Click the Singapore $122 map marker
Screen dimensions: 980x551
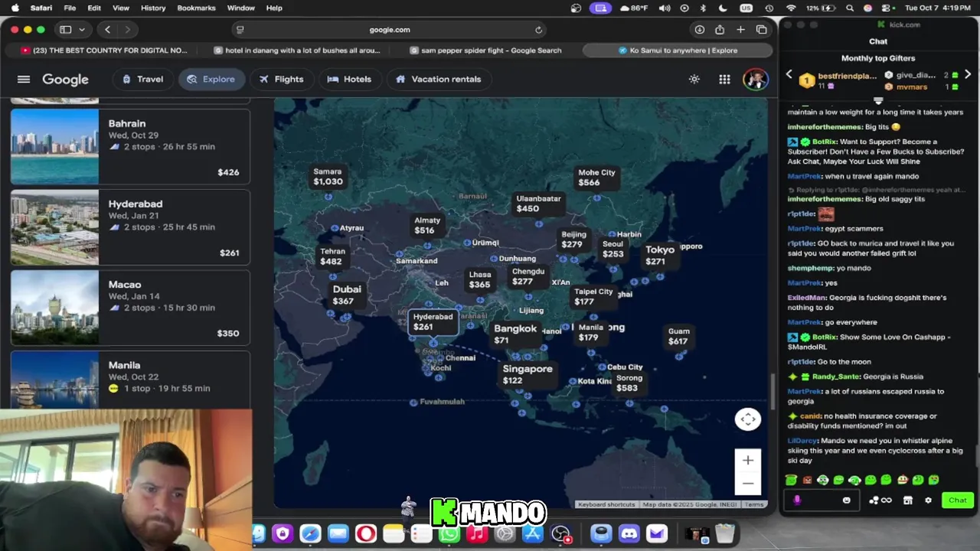coord(527,374)
